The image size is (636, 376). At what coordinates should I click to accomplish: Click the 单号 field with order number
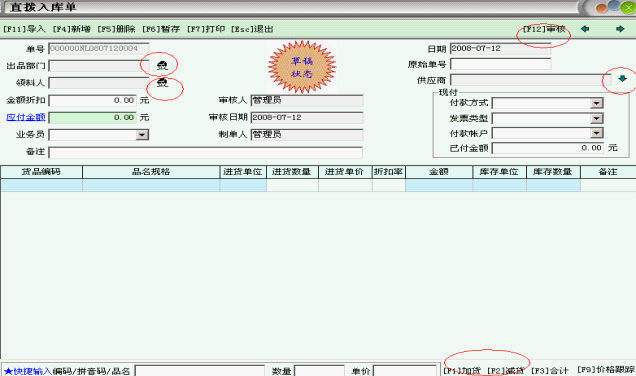click(x=99, y=48)
